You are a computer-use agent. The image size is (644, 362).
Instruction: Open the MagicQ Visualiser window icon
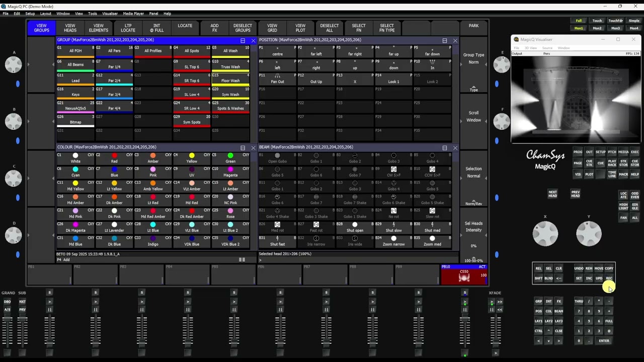click(x=516, y=39)
